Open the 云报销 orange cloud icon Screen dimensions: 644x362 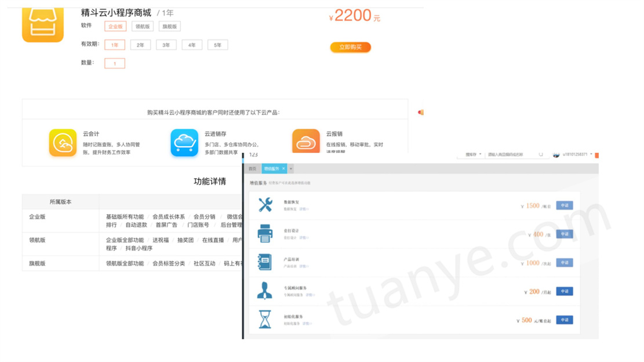click(x=306, y=142)
